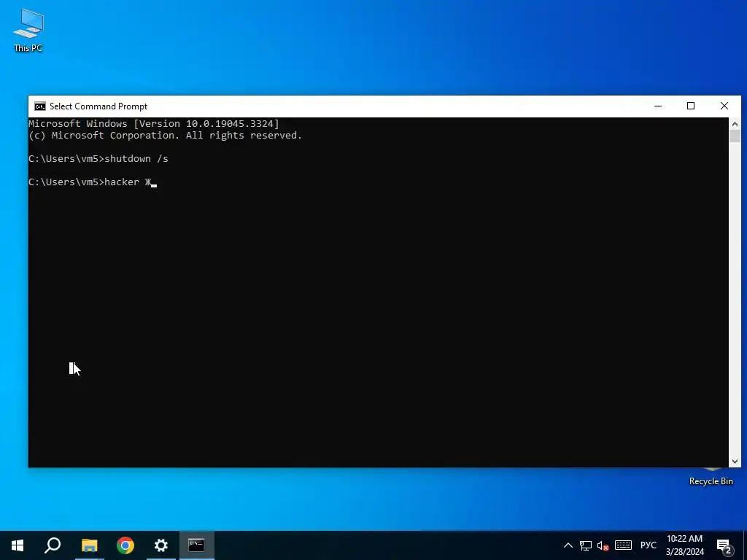747x560 pixels.
Task: Launch File Explorer from taskbar
Action: tap(89, 545)
